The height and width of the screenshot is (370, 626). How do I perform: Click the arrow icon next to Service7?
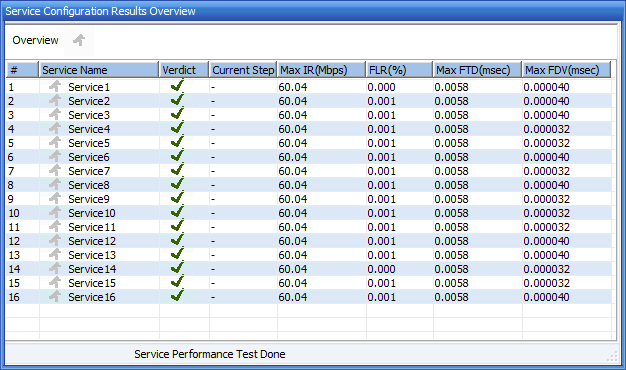(55, 170)
